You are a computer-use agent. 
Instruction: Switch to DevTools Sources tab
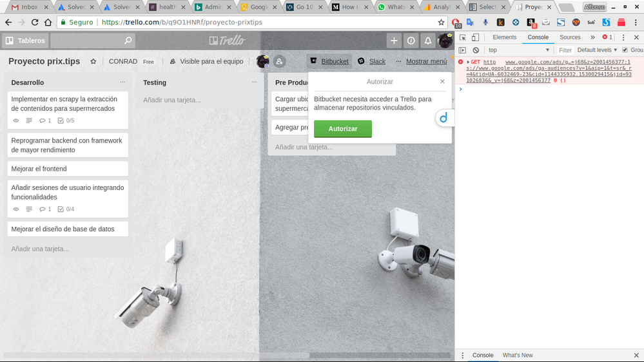pos(570,37)
